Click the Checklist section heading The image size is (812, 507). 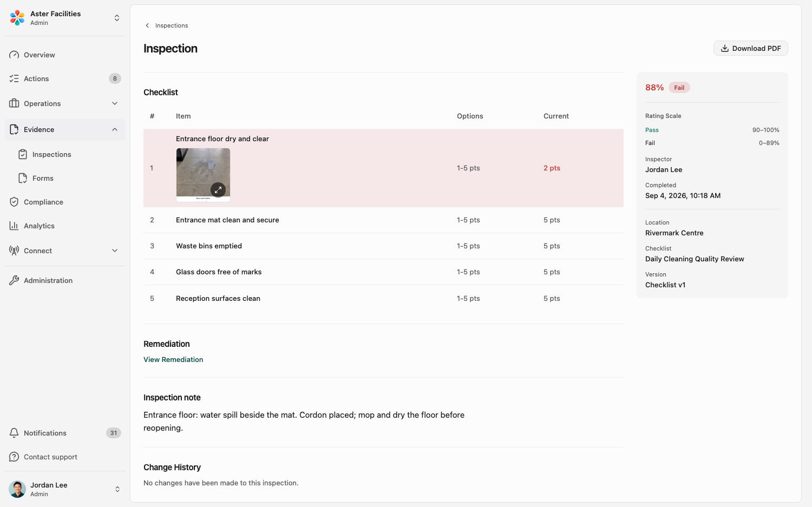[161, 93]
